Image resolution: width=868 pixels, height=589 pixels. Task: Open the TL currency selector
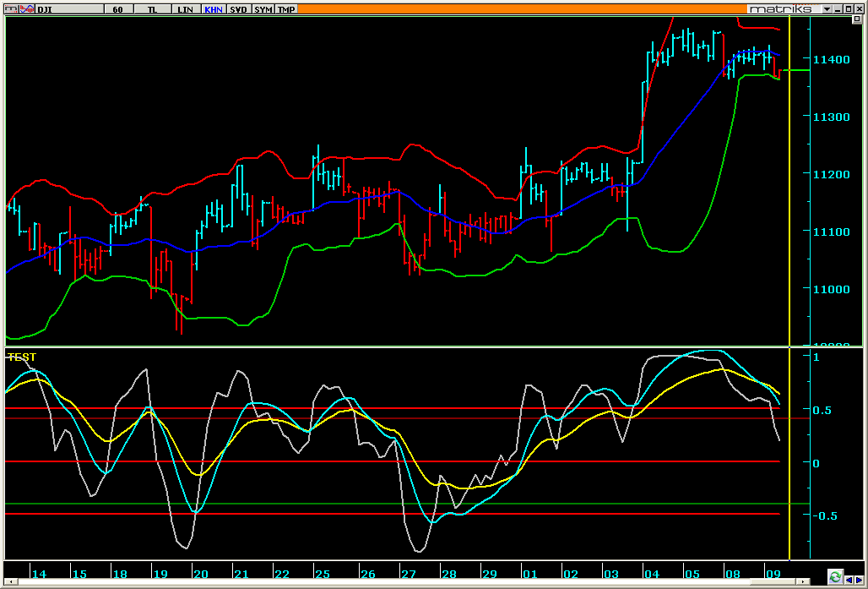click(152, 8)
